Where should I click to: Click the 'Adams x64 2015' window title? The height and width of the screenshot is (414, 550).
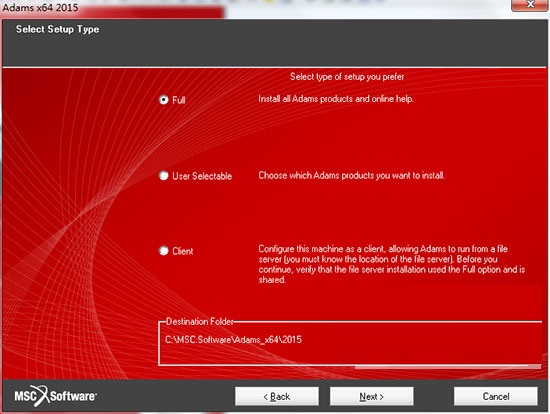click(40, 7)
